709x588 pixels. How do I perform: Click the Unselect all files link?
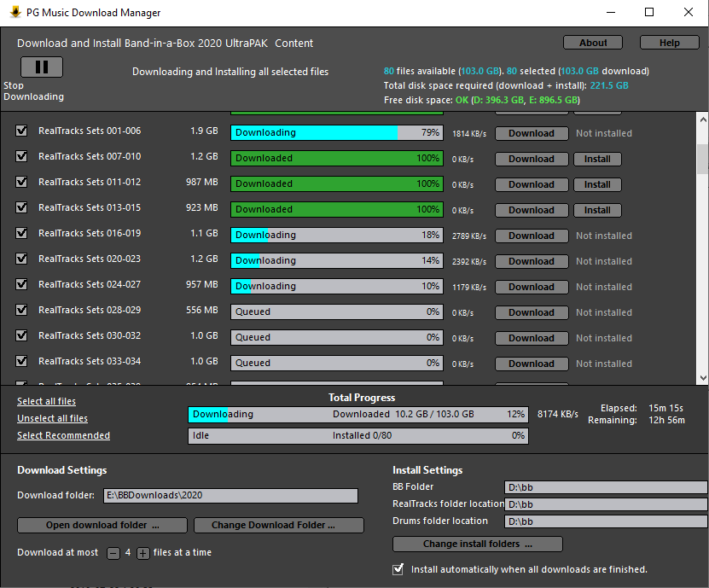52,418
